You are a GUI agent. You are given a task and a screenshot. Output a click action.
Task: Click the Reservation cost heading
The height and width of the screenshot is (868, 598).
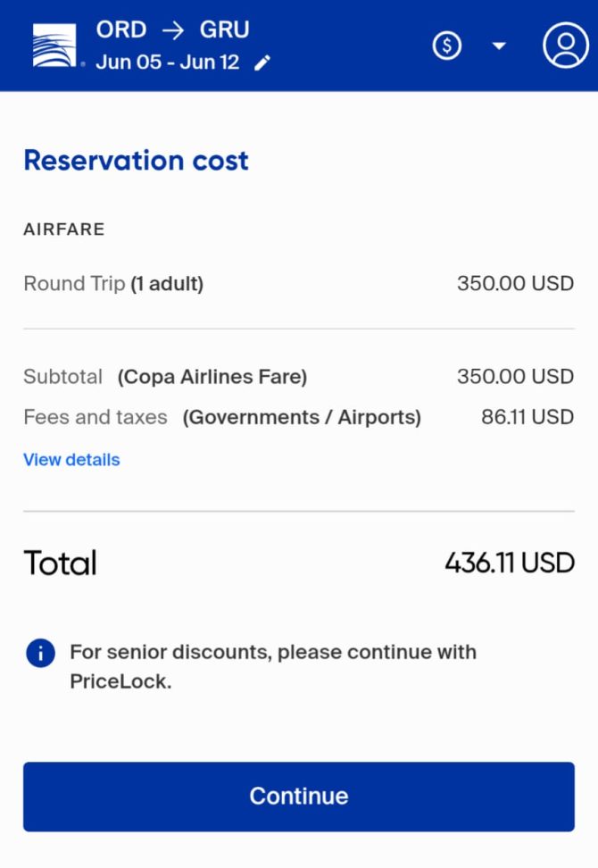(x=136, y=161)
